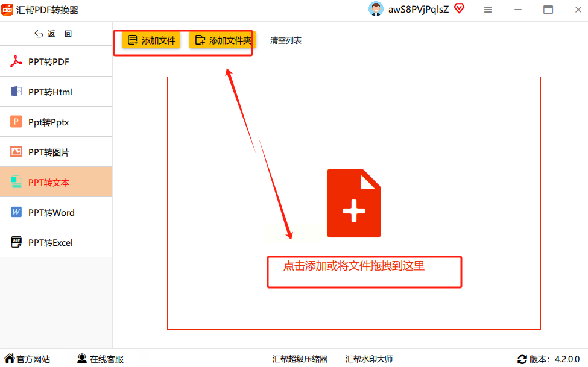Open 在线客服 support link
Viewport: 588px width, 367px height.
coord(101,359)
